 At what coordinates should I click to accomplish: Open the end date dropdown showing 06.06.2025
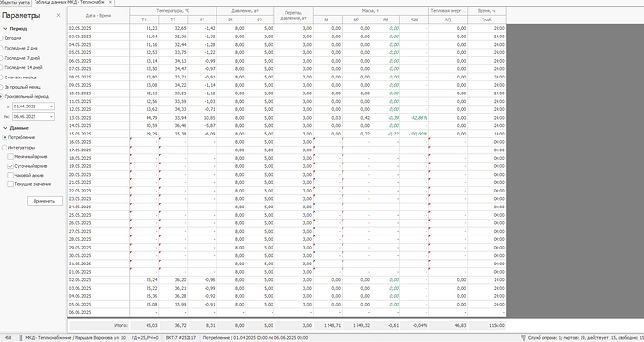pyautogui.click(x=51, y=116)
